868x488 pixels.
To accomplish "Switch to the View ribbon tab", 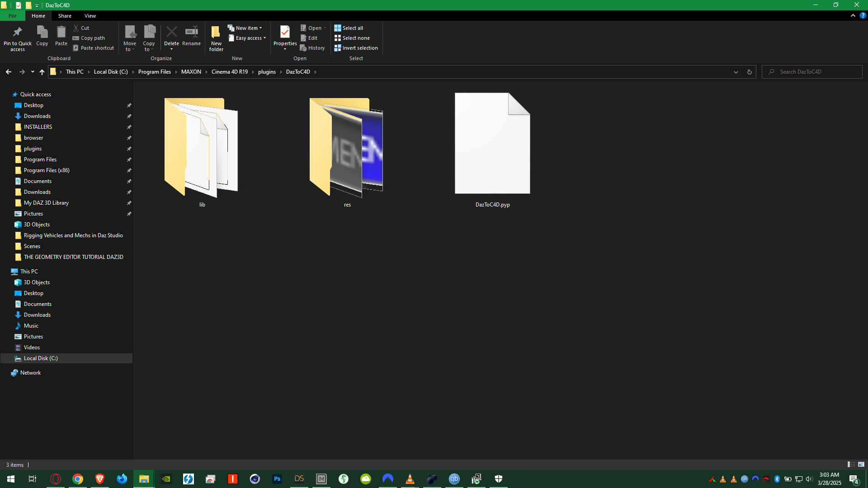I will [x=90, y=16].
